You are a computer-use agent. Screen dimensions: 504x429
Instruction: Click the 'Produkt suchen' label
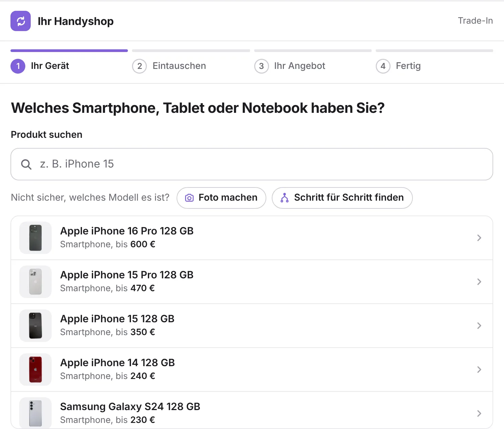(47, 135)
